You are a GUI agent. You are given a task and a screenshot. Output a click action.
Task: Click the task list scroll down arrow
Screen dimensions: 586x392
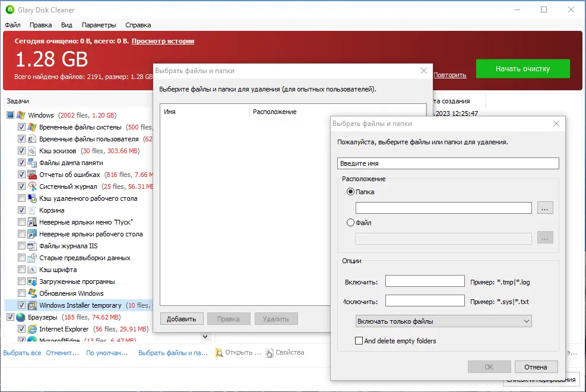pyautogui.click(x=205, y=337)
